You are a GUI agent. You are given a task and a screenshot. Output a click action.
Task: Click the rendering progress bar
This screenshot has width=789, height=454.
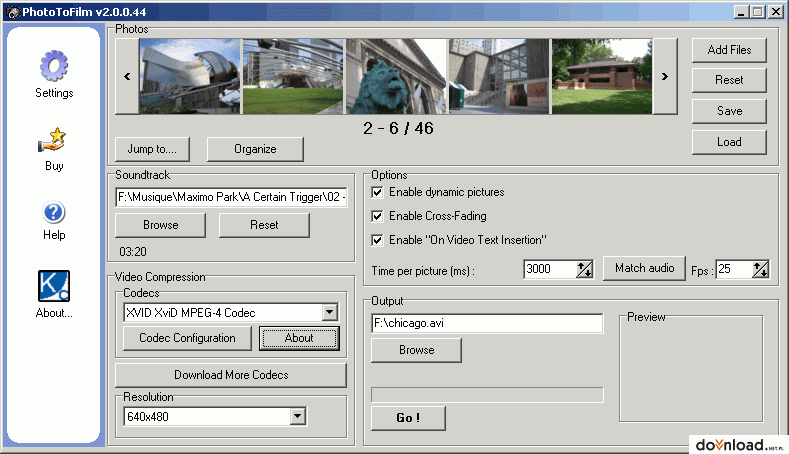[x=487, y=395]
